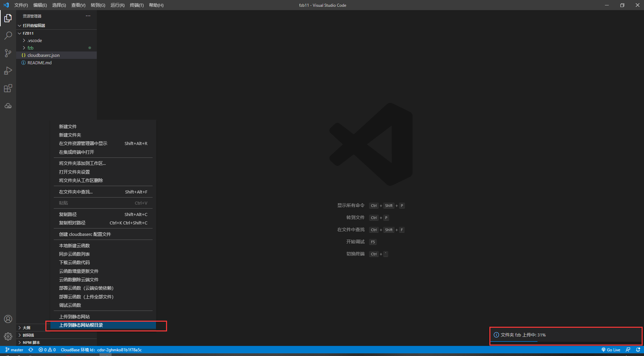Viewport: 644px width, 356px height.
Task: Open the cloudbaserc.json file
Action: (56, 55)
